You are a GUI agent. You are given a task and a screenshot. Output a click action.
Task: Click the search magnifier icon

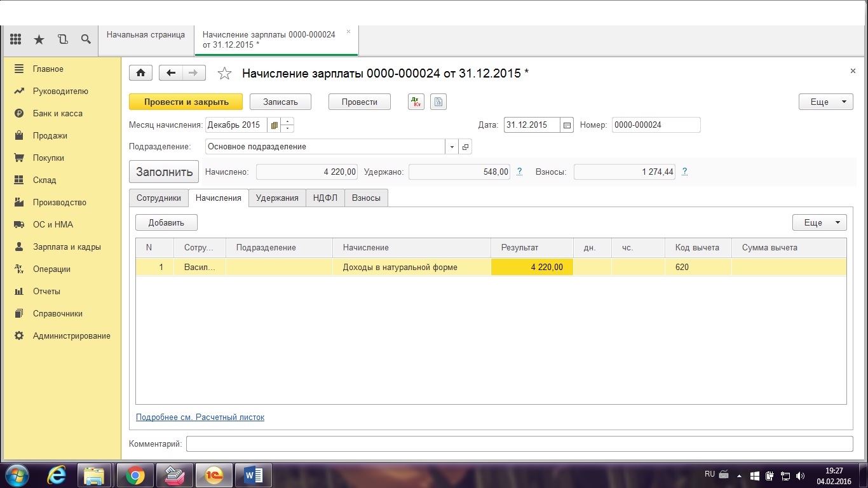86,39
